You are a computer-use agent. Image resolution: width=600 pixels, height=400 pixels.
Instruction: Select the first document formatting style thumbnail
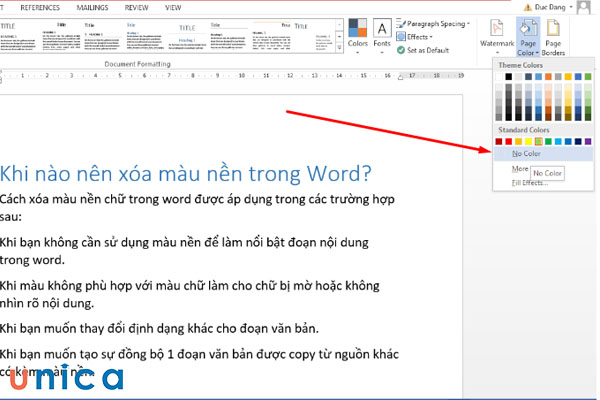(17, 36)
